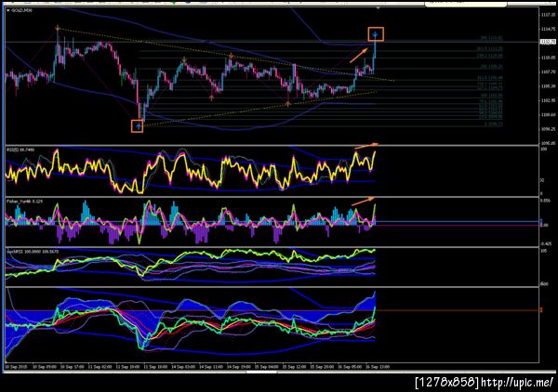Image resolution: width=558 pixels, height=392 pixels.
Task: Open the GOLD,M30 chart title dropdown triangle
Action: click(x=8, y=10)
